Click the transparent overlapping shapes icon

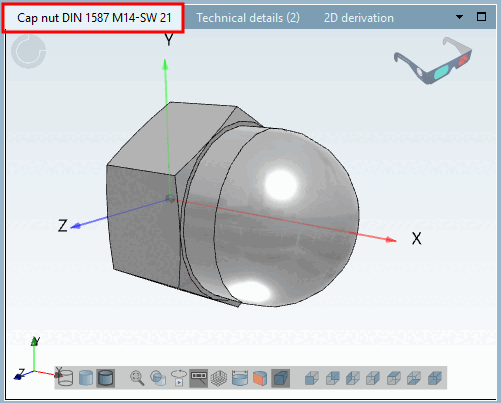click(x=158, y=378)
